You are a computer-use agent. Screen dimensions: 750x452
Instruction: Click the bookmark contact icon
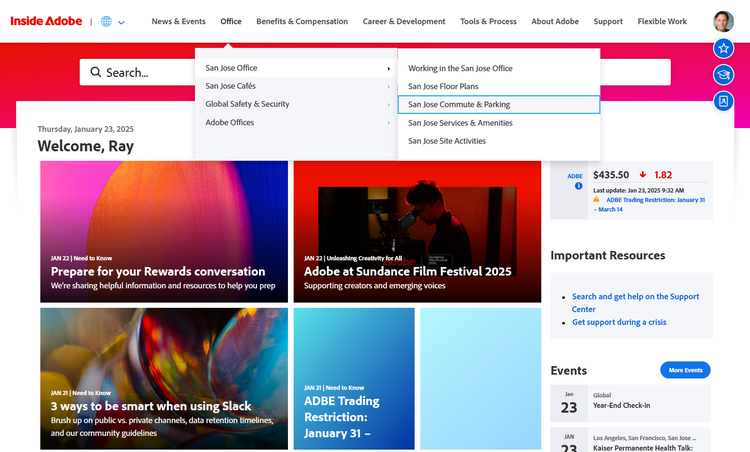[x=723, y=101]
